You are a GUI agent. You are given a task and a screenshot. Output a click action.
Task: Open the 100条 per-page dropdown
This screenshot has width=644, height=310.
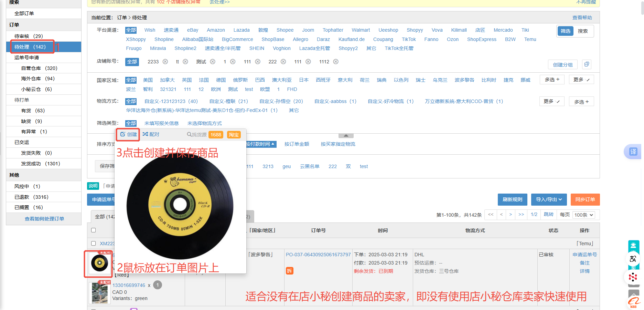[584, 215]
